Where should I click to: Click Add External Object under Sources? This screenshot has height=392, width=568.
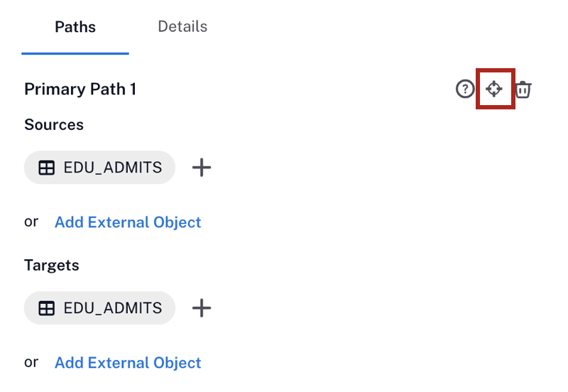(x=128, y=222)
